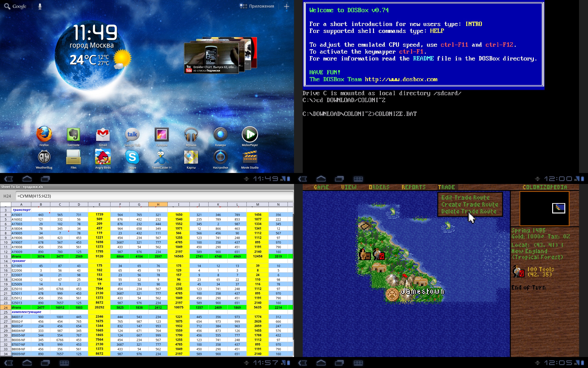Tap the 11:49 clock widget over the moon
588x368 pixels.
pyautogui.click(x=95, y=32)
